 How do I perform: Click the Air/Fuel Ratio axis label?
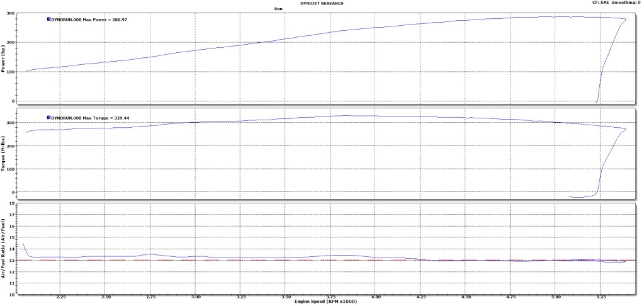click(4, 250)
